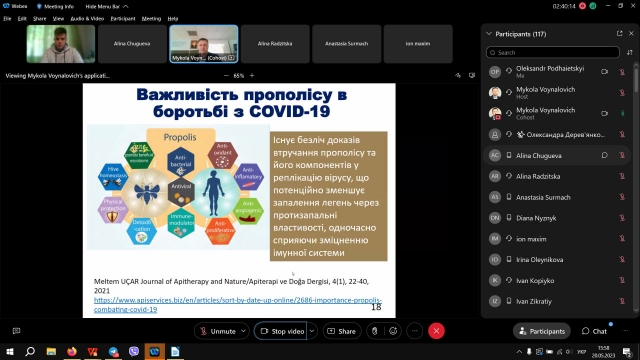The width and height of the screenshot is (640, 360).
Task: Select participant ion maxim in list
Action: point(557,239)
